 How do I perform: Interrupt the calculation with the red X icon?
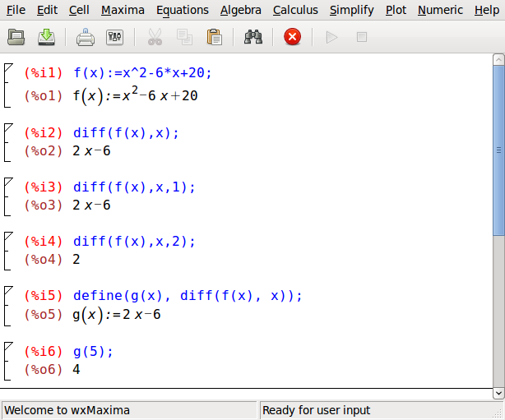[293, 37]
